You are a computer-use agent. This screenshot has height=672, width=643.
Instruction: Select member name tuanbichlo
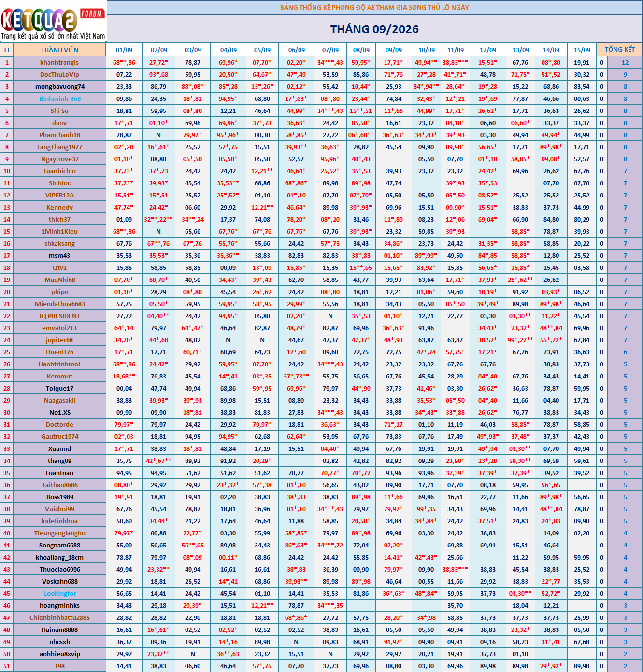pyautogui.click(x=59, y=171)
